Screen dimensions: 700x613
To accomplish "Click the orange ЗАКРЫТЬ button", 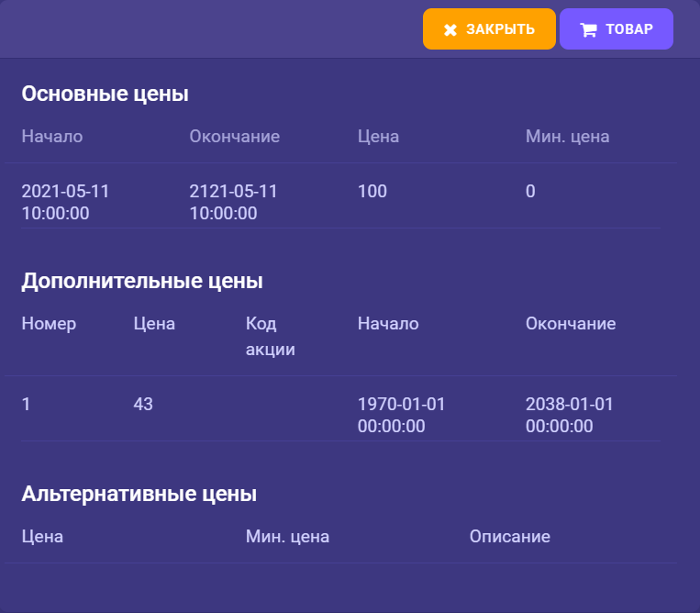I will (489, 29).
